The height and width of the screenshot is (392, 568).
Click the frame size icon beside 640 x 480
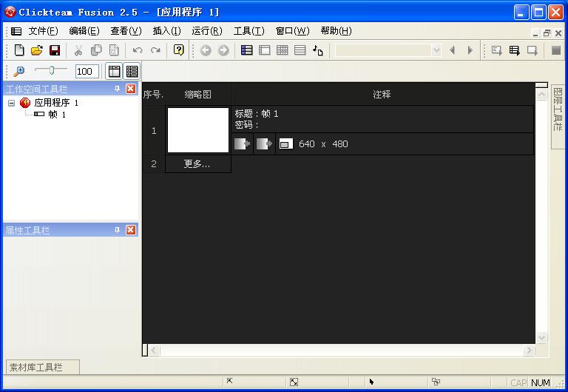286,143
